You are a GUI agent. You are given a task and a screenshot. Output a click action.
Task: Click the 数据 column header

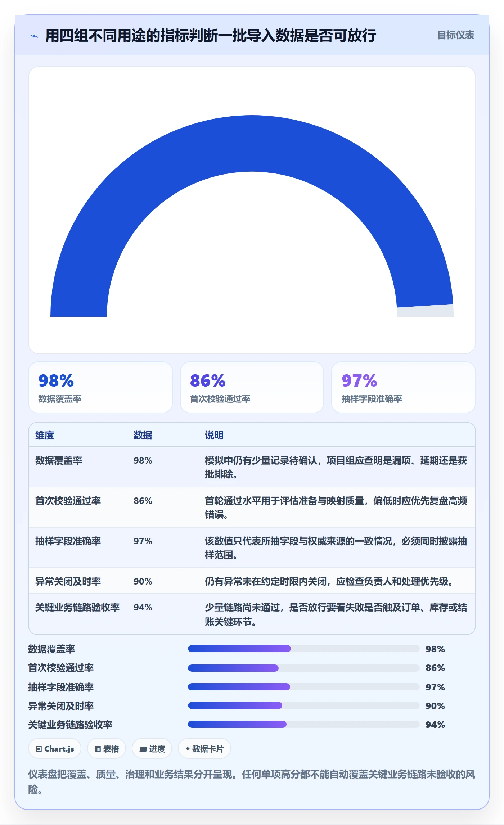click(143, 435)
